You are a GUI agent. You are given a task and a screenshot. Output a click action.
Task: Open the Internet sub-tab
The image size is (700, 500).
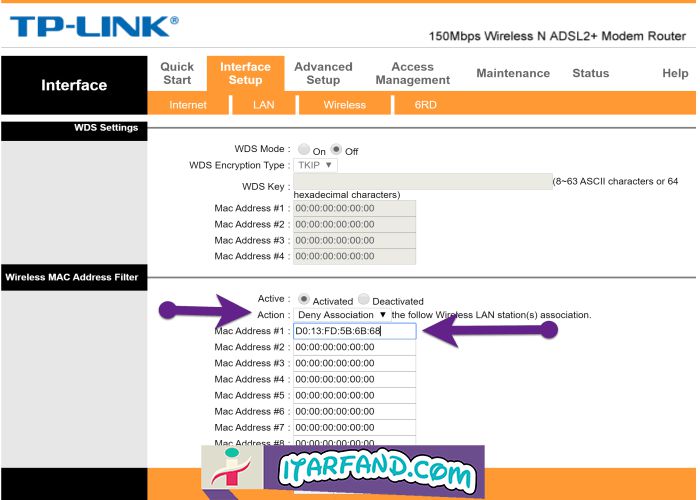click(x=188, y=104)
